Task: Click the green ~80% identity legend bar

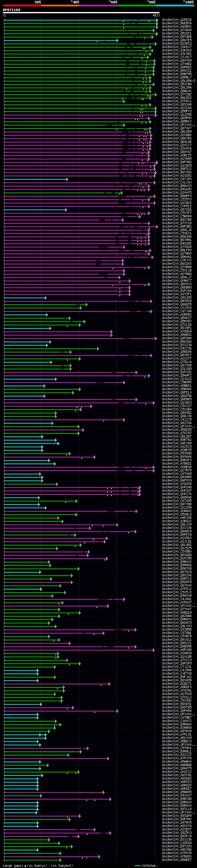Action: coord(137,6)
